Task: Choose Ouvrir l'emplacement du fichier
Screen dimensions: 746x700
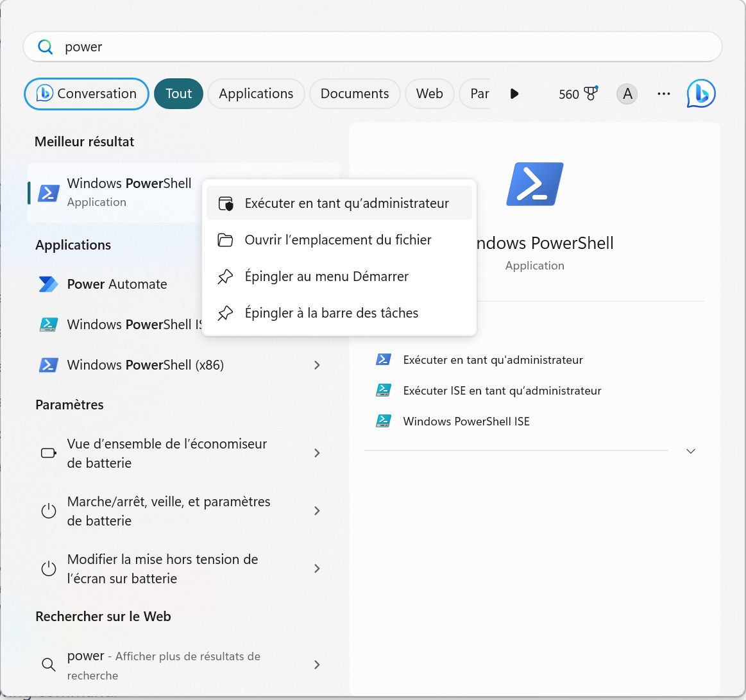Action: [339, 240]
